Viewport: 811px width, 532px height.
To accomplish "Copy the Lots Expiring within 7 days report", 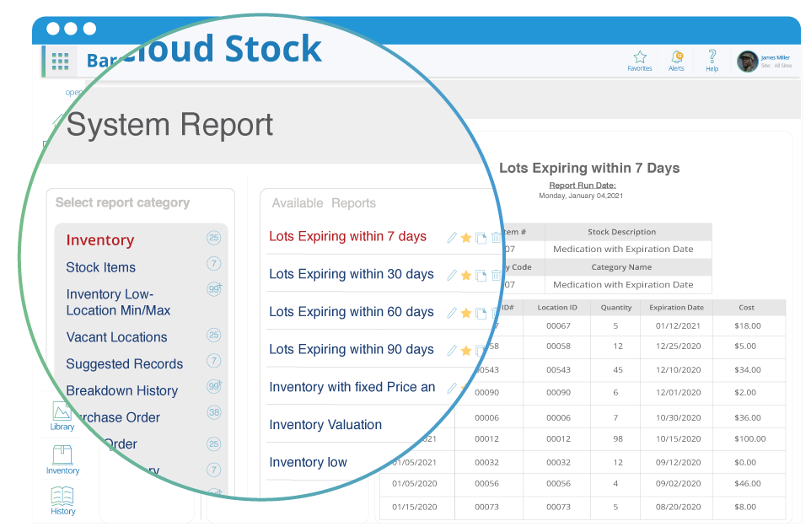I will click(481, 238).
